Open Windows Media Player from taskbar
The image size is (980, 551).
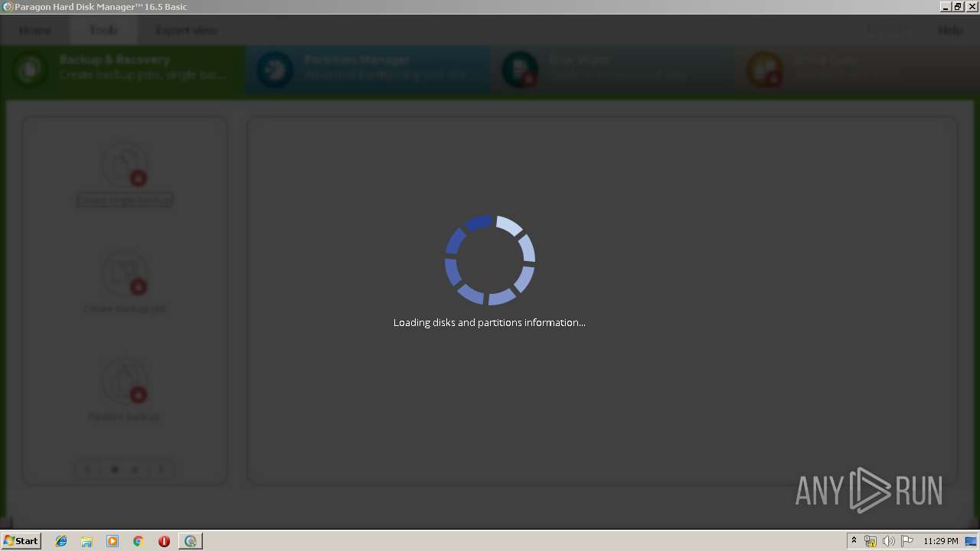[x=113, y=541]
